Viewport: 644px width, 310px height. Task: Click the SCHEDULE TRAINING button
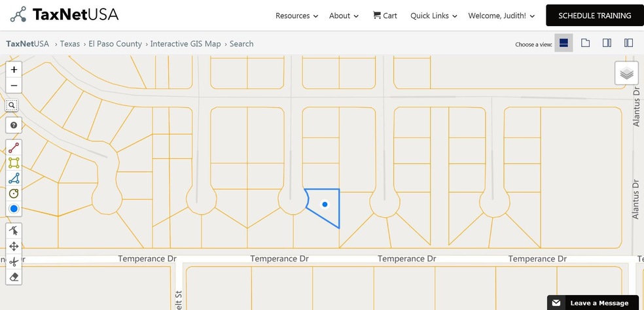tap(594, 16)
